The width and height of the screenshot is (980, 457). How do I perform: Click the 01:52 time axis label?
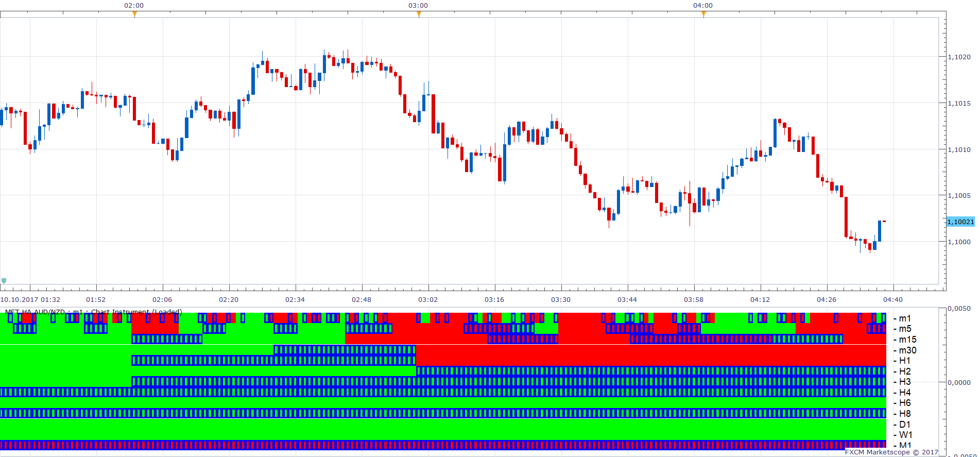[96, 300]
